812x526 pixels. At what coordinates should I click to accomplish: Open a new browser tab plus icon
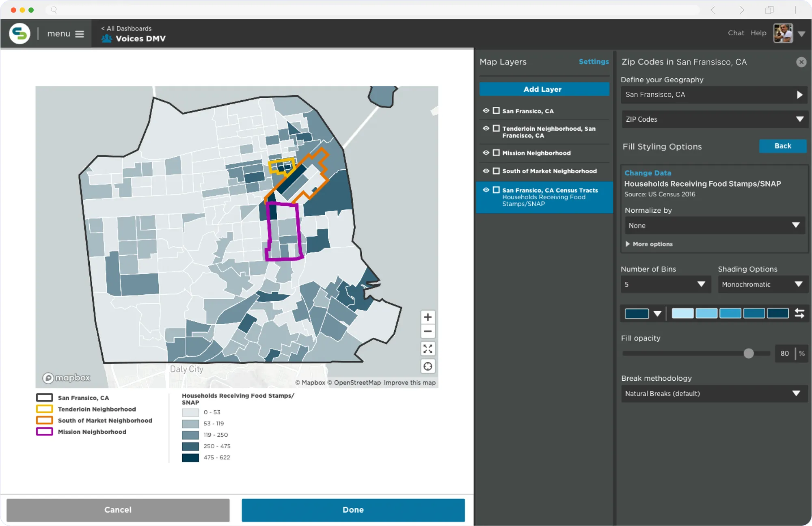point(795,10)
